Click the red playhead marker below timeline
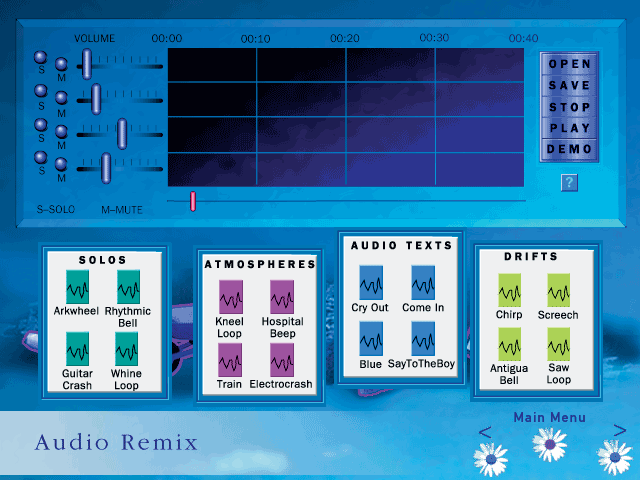This screenshot has height=480, width=640. [193, 201]
